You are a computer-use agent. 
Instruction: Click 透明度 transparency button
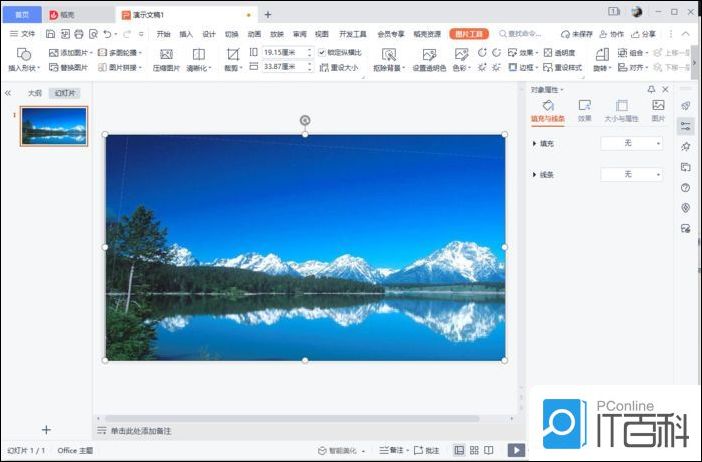tap(559, 53)
